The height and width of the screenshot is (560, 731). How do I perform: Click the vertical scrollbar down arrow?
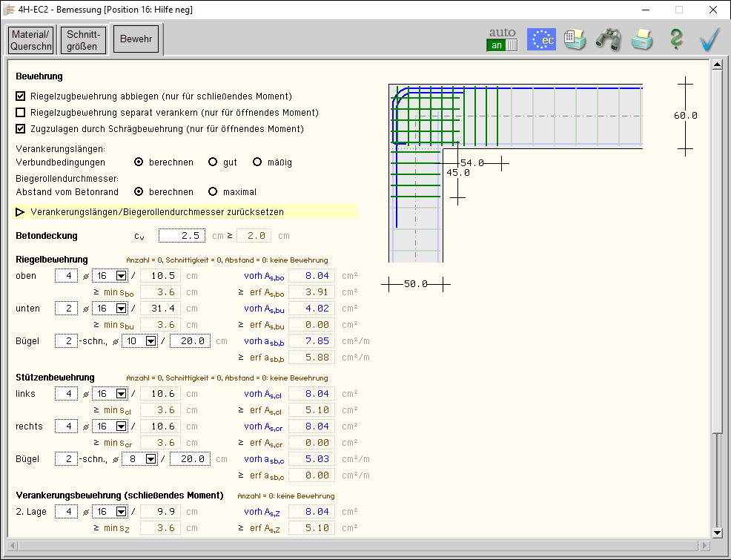717,533
